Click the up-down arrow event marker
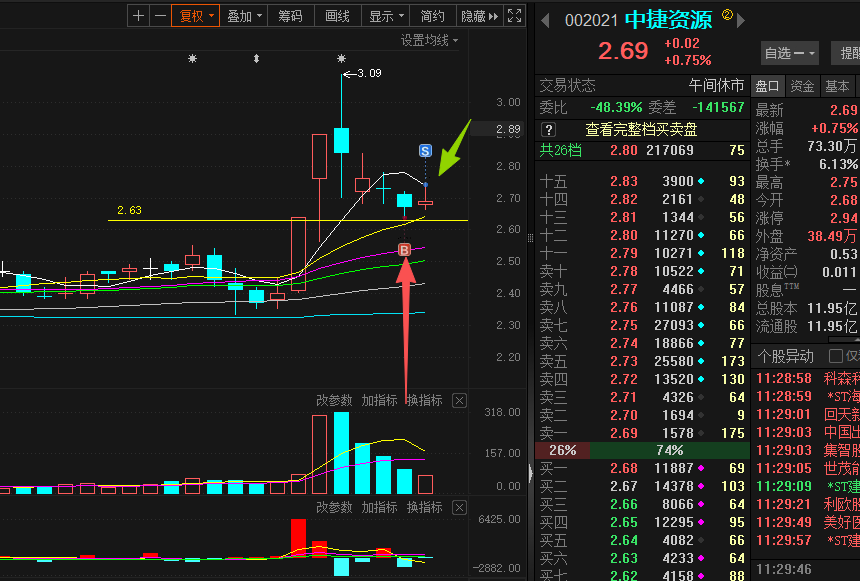Viewport: 860px width, 581px height. (x=256, y=58)
